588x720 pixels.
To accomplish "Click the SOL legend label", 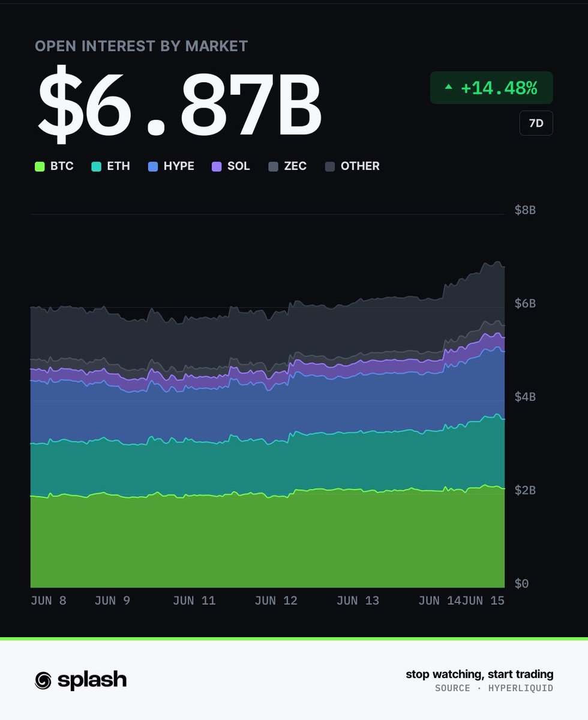I will click(x=239, y=166).
